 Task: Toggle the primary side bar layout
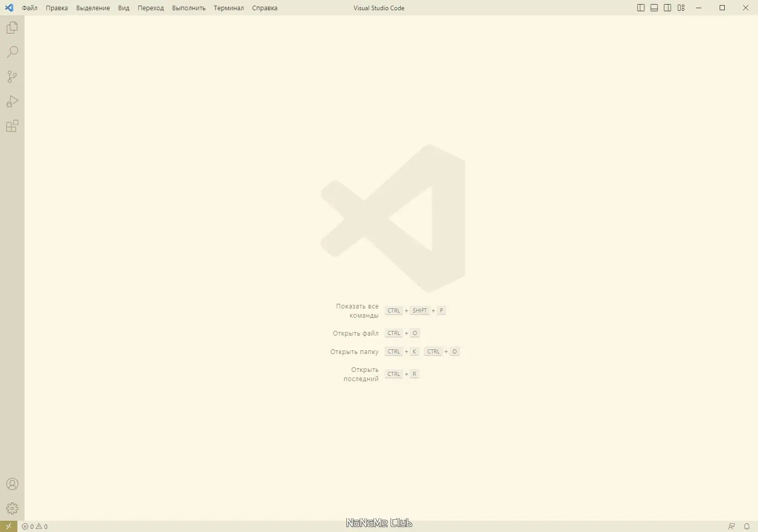[x=641, y=8]
